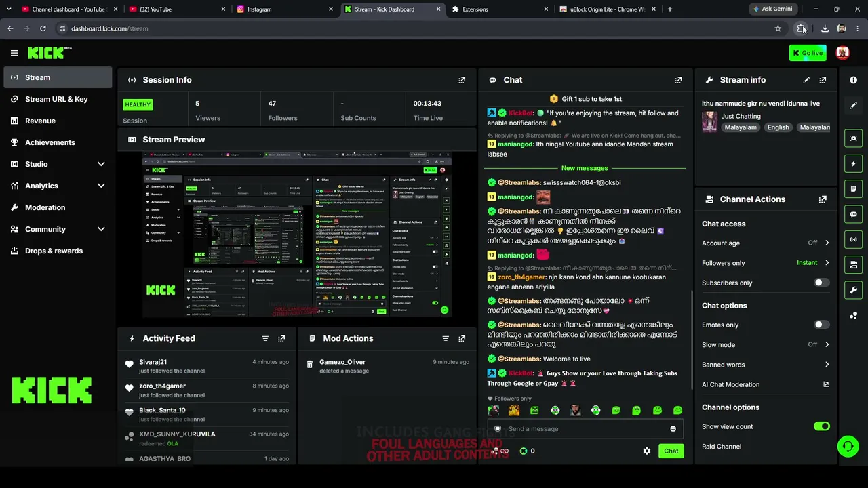Reload the Kick dashboard page
Screen dimensions: 868x488
(43, 28)
